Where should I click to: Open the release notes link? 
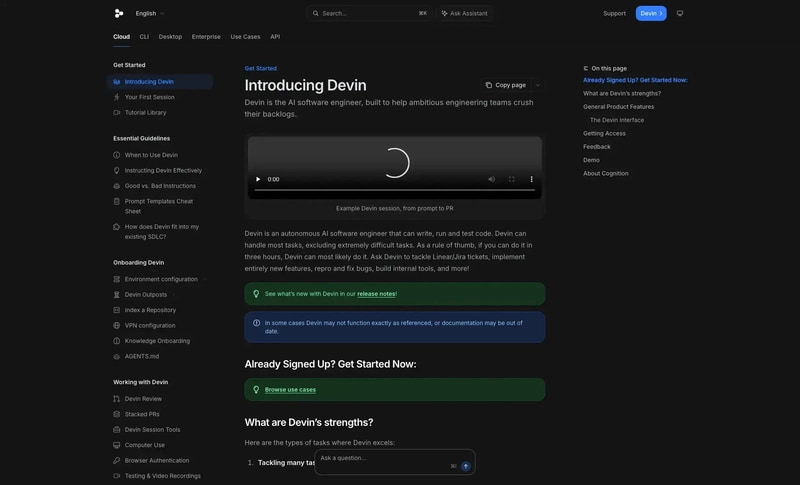376,294
